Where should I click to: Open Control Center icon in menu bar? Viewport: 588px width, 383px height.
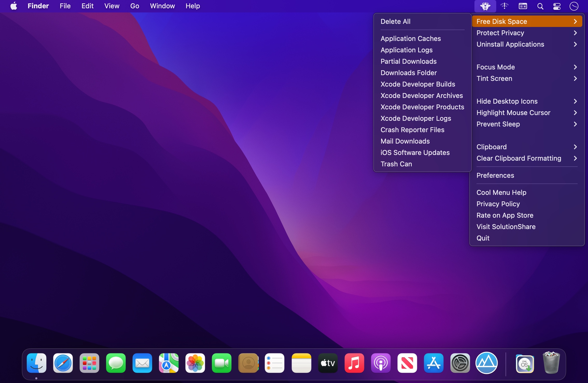557,6
